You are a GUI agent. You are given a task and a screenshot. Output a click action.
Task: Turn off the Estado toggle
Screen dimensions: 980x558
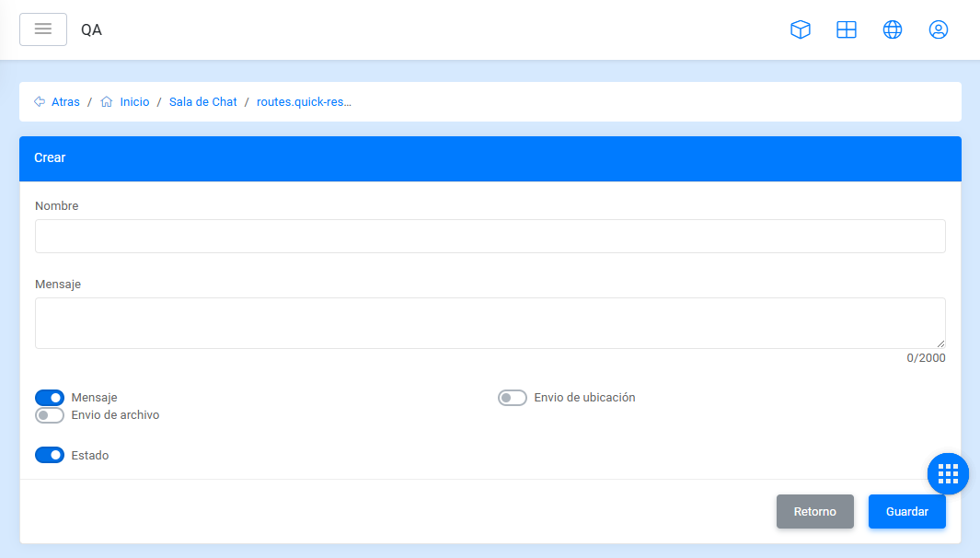pyautogui.click(x=50, y=455)
